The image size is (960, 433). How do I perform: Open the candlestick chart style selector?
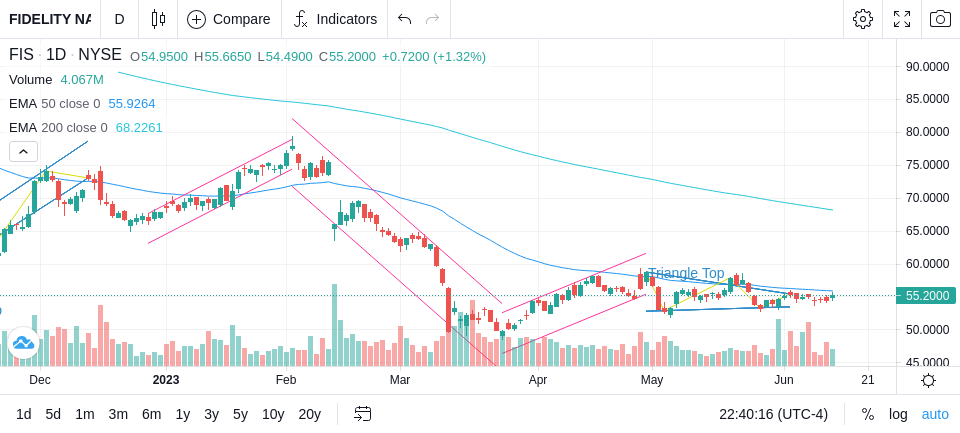tap(158, 19)
